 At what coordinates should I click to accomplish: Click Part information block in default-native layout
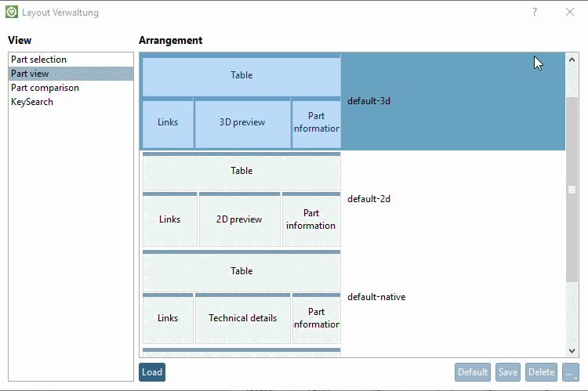(x=316, y=318)
